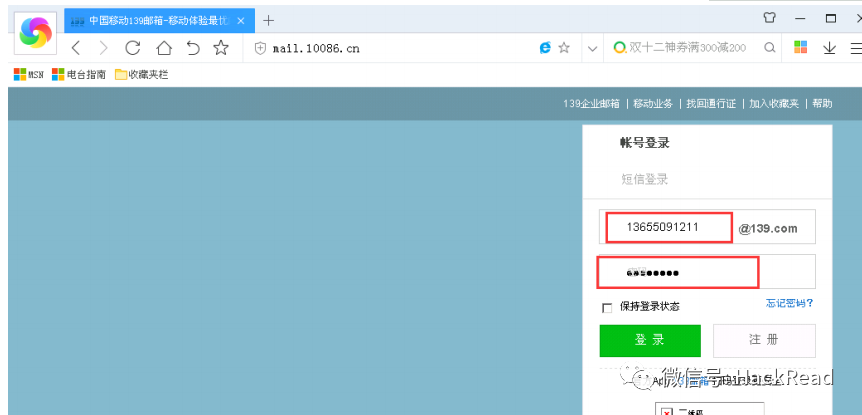862x415 pixels.
Task: Click the 360 browser colorful logo icon
Action: (35, 32)
